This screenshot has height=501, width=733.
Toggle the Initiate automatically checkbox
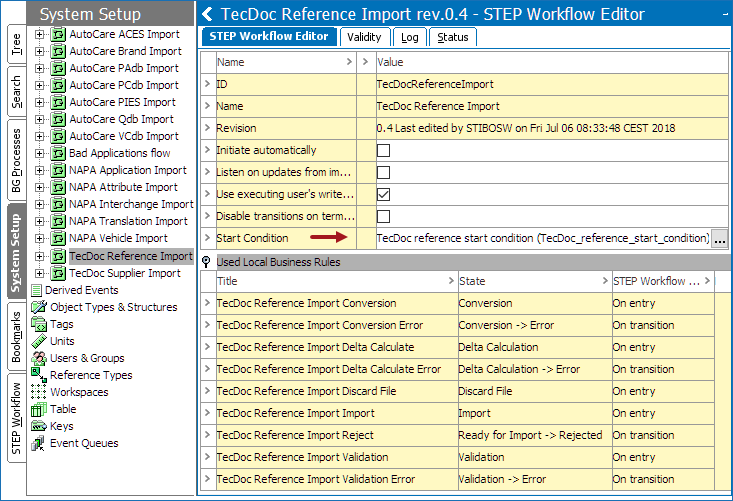[383, 150]
